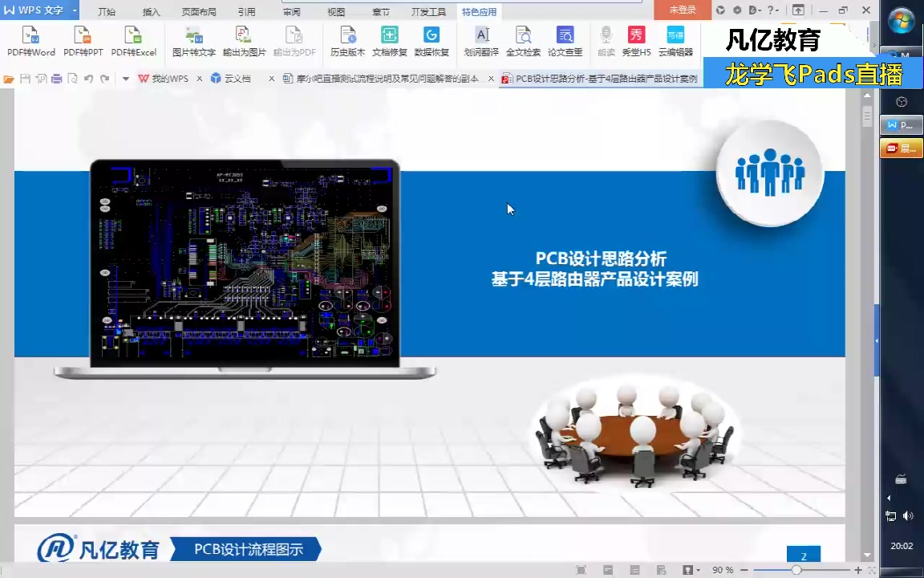Enable the 划词翻译 translation feature

[482, 40]
